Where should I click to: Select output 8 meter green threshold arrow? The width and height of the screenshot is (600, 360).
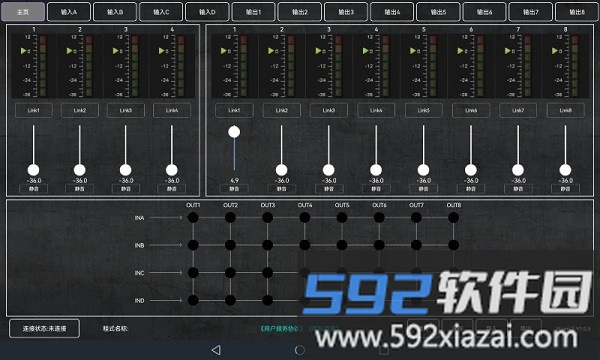point(555,50)
